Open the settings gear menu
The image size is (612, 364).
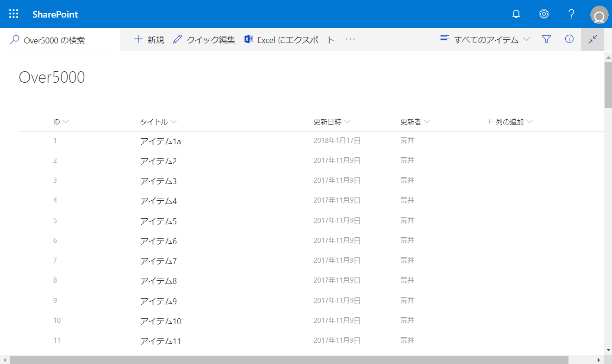[544, 14]
